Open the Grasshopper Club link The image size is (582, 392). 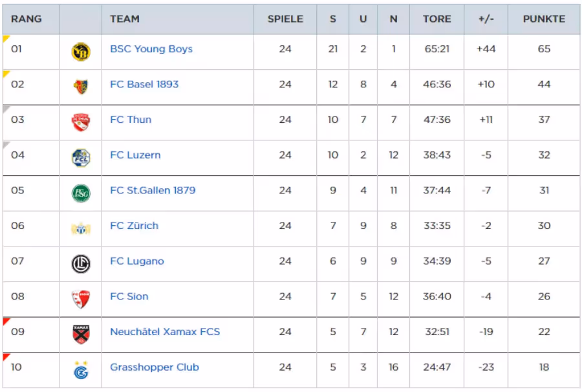coord(155,367)
